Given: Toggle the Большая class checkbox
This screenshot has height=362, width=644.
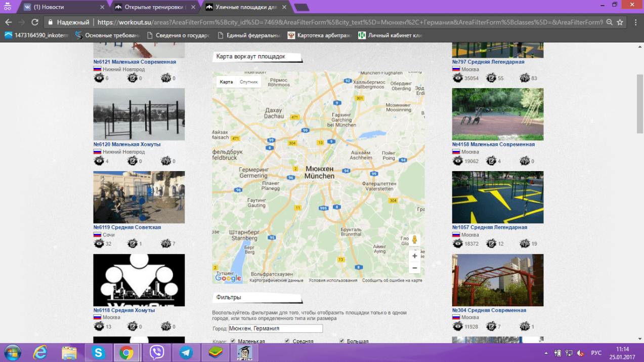Looking at the screenshot, I should coord(342,341).
